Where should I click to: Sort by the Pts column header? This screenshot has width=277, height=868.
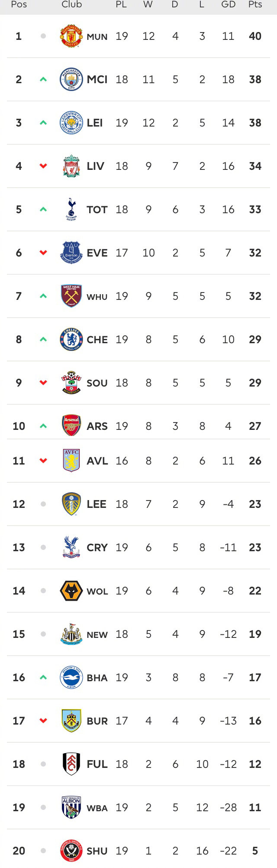tap(255, 4)
